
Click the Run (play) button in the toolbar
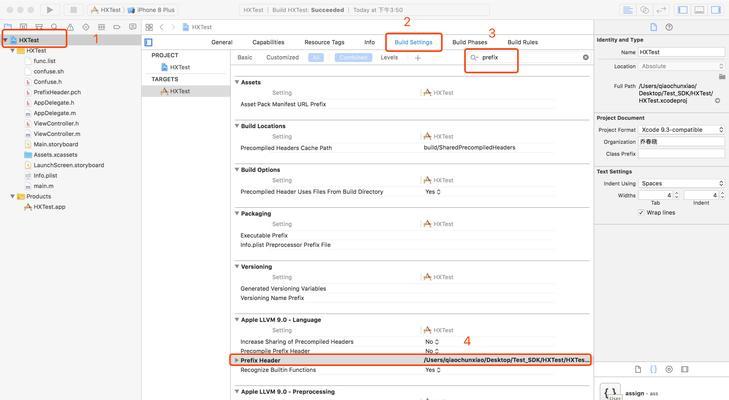pos(49,10)
